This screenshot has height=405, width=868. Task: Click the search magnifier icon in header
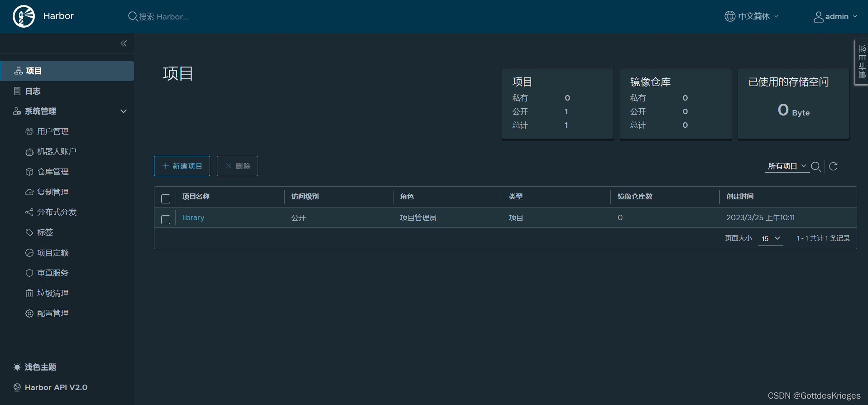click(133, 16)
